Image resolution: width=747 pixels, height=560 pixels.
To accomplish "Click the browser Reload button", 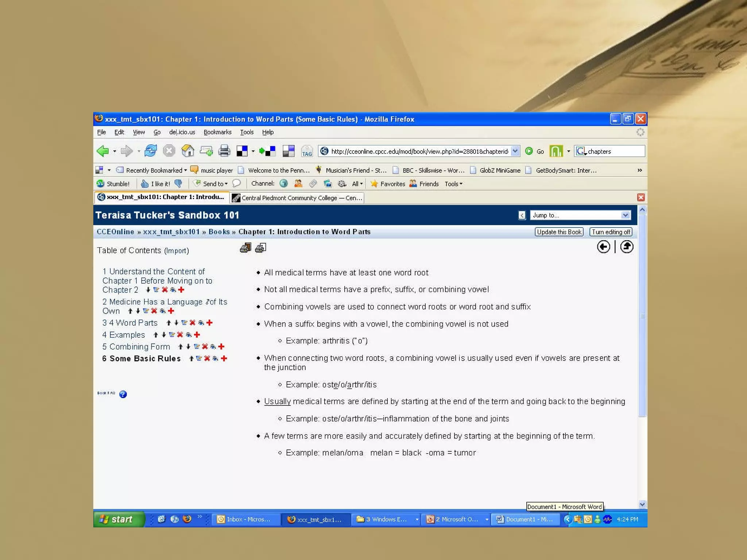I will [x=150, y=151].
